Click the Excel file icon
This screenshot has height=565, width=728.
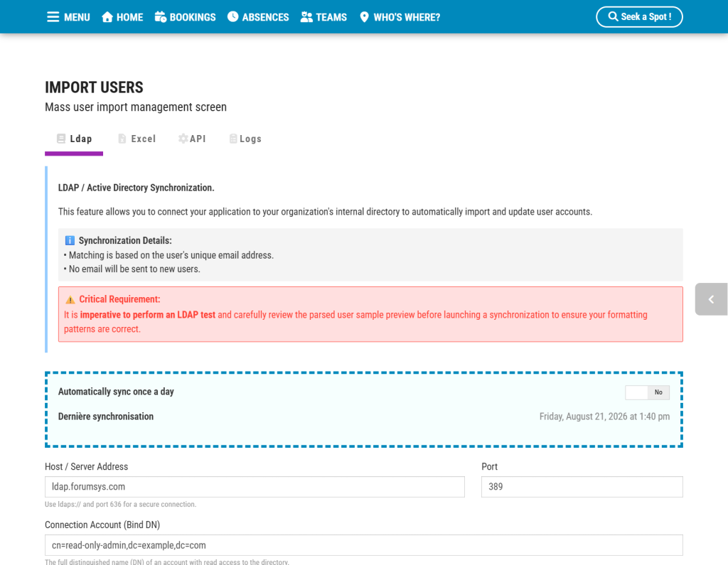pos(122,139)
